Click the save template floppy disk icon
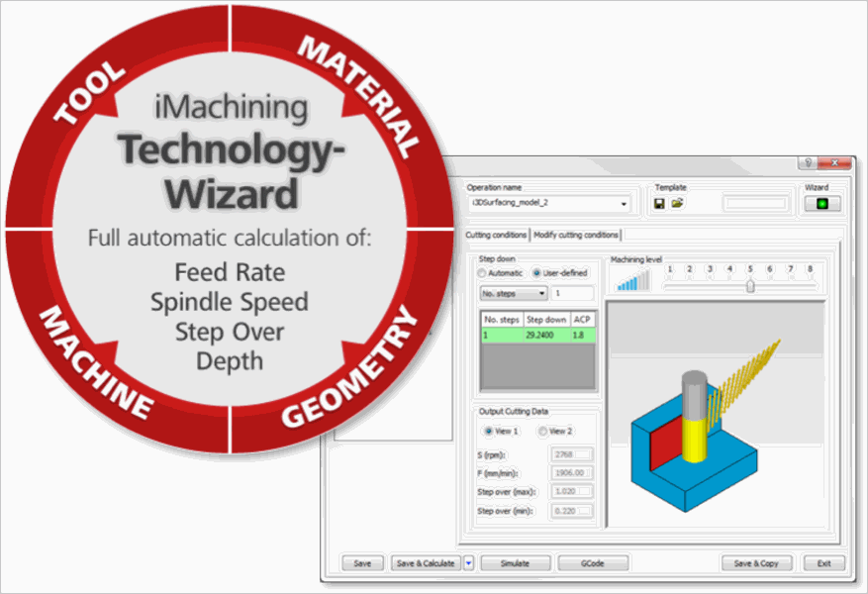 [x=660, y=203]
